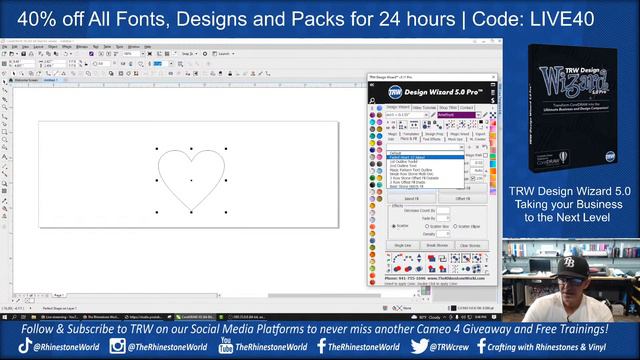Image resolution: width=640 pixels, height=360 pixels.
Task: Click the Undo arrow icon
Action: coord(66,53)
